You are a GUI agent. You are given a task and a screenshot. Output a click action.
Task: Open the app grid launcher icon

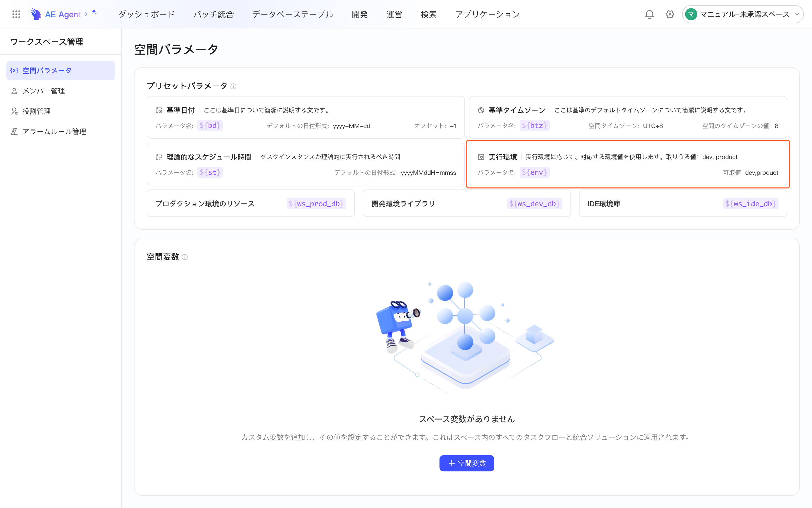coord(16,14)
